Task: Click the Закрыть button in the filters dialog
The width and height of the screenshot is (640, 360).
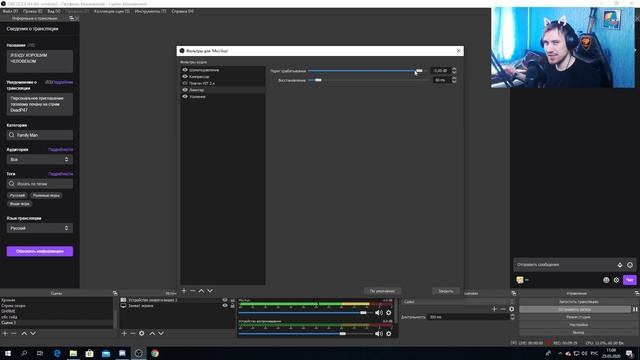Action: pyautogui.click(x=445, y=291)
